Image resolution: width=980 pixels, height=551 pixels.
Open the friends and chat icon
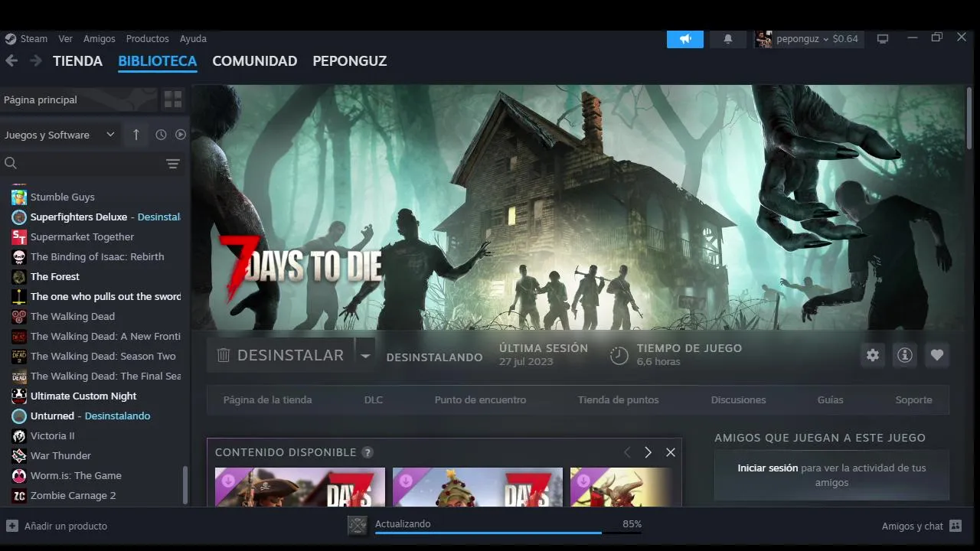point(955,526)
